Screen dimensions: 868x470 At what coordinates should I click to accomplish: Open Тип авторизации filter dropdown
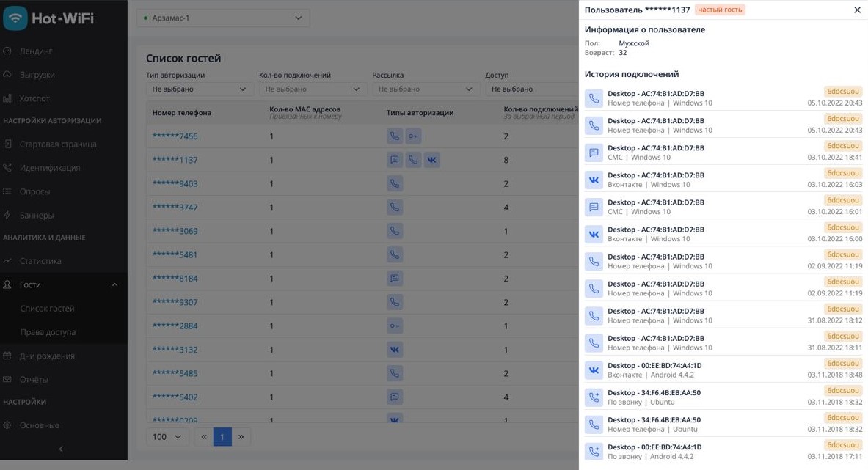click(x=200, y=89)
